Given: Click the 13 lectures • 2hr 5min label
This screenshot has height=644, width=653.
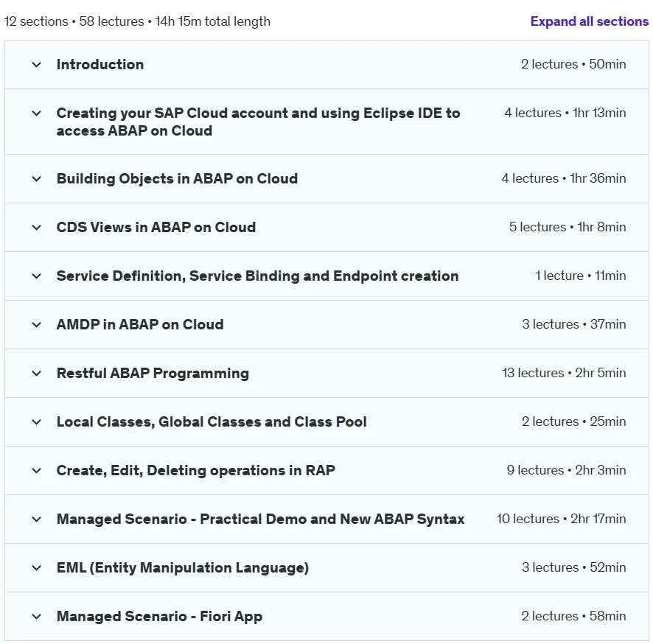Looking at the screenshot, I should (x=564, y=373).
